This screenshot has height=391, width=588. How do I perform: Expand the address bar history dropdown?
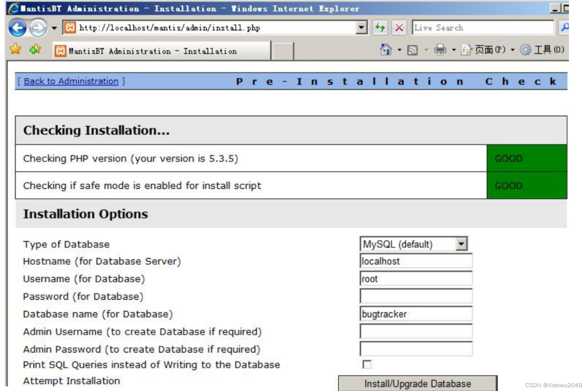click(x=362, y=28)
